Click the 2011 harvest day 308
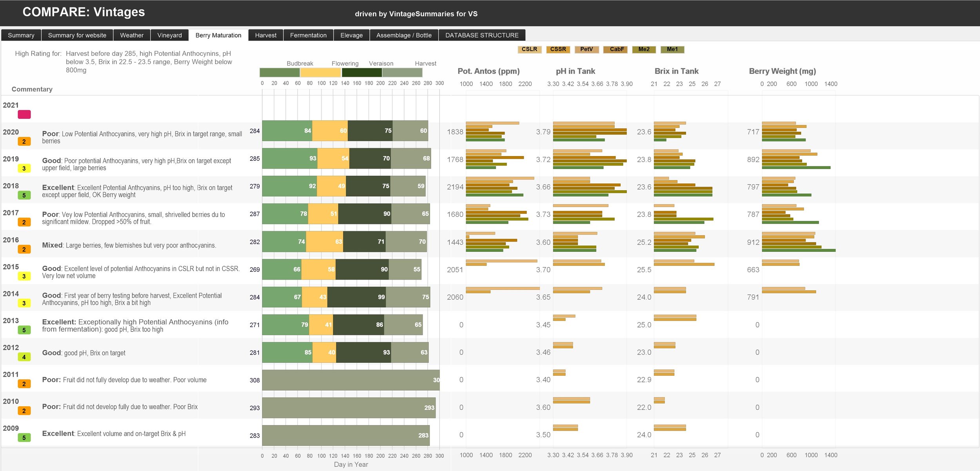The height and width of the screenshot is (471, 980). [255, 380]
